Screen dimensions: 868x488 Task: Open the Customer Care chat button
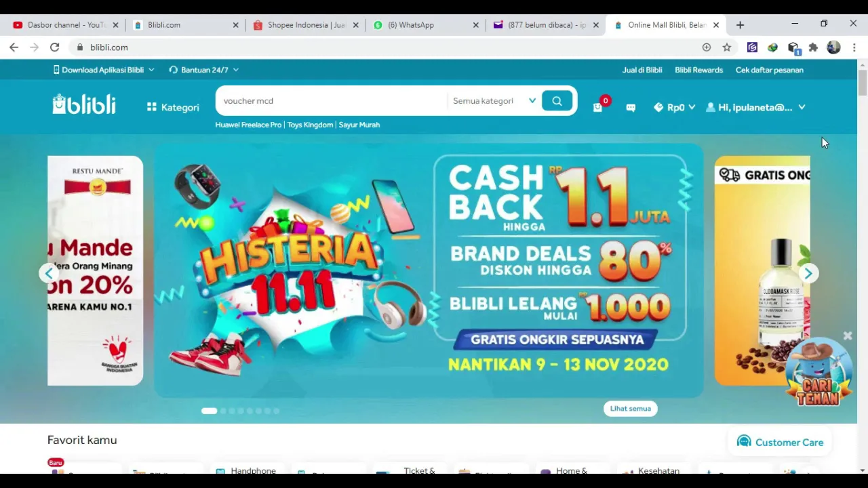(780, 442)
